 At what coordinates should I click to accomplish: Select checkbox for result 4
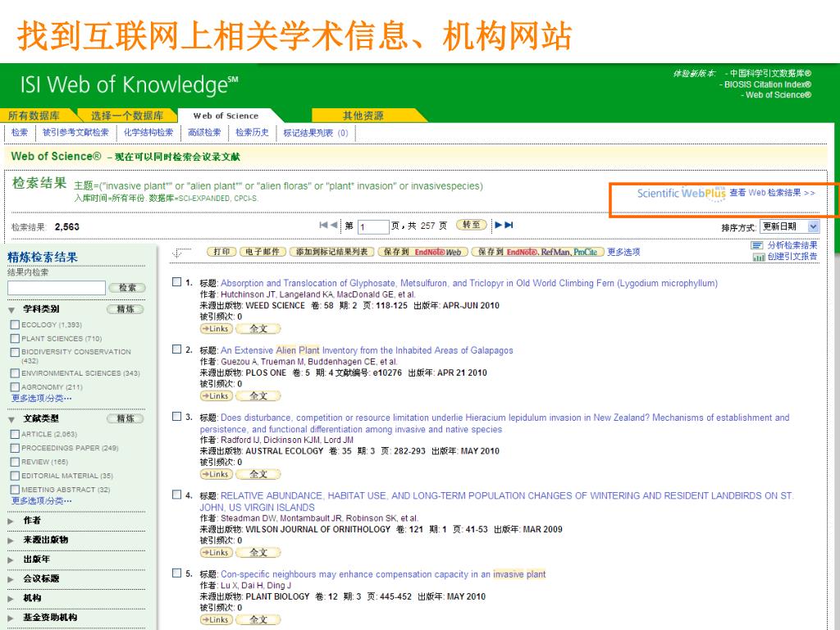tap(177, 495)
